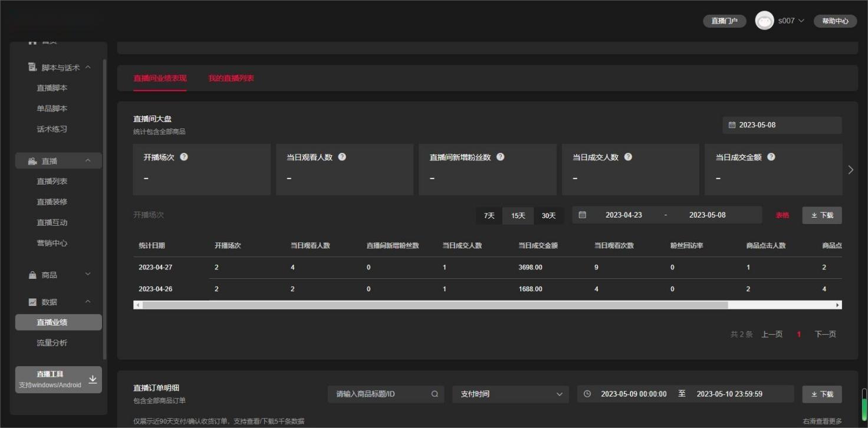This screenshot has width=868, height=428.
Task: Open 流量分析 in the sidebar
Action: click(52, 343)
